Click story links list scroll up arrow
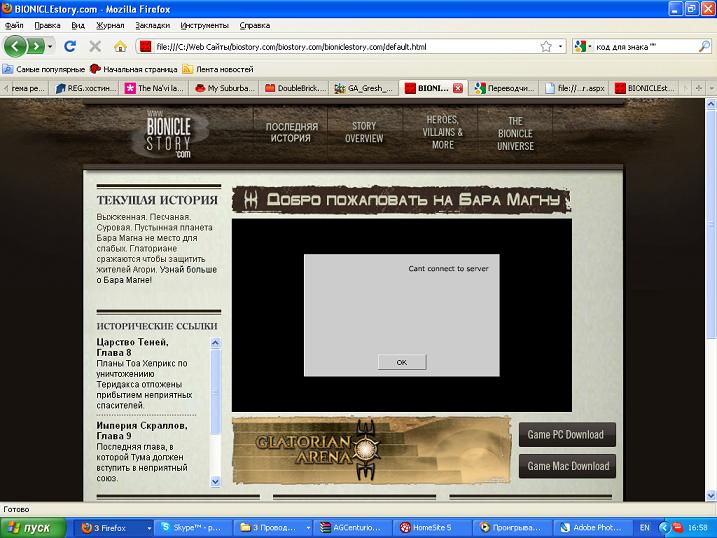Screen dimensions: 717x538 tap(215, 343)
